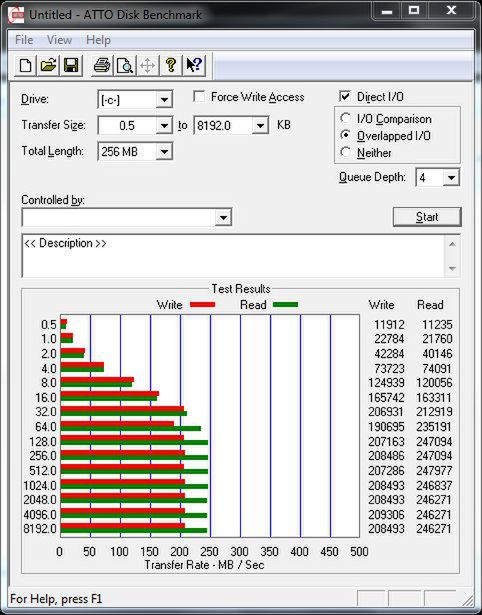Save benchmark results with floppy icon
This screenshot has width=482, height=615.
click(x=71, y=65)
